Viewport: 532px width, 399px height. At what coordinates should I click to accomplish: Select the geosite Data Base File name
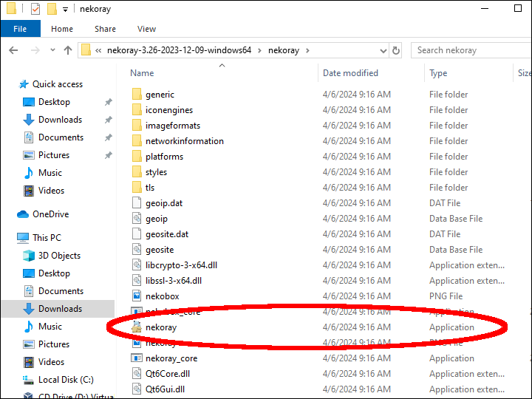coord(160,250)
